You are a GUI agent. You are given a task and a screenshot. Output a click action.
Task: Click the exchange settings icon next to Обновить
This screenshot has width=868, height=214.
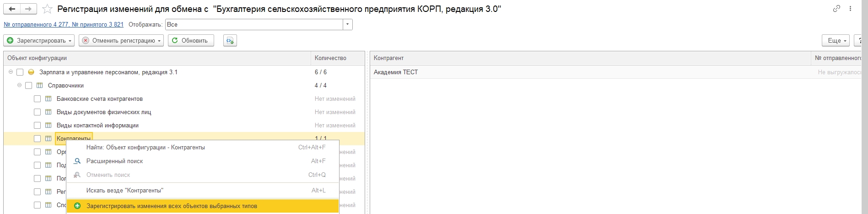(230, 41)
